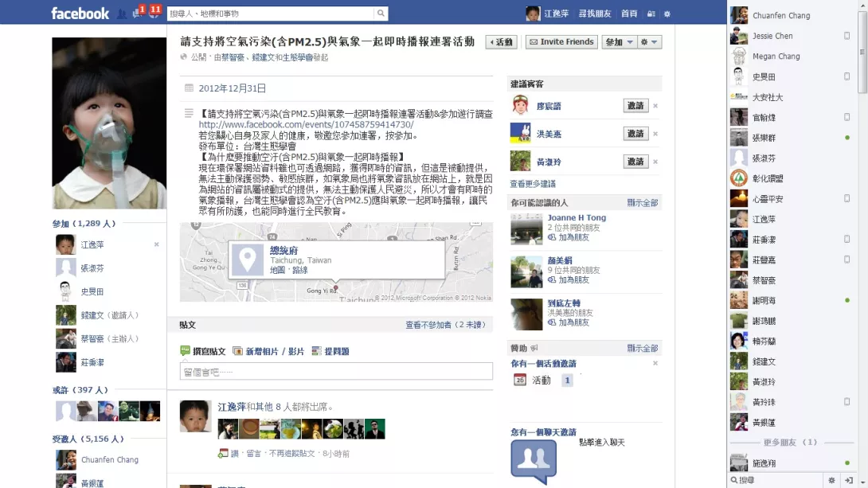
Task: Open chat sidebar options gear icon
Action: [x=831, y=480]
